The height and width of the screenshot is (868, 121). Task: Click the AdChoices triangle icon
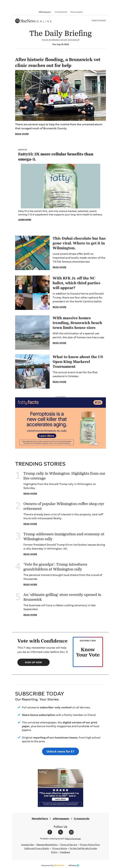(x=78, y=865)
